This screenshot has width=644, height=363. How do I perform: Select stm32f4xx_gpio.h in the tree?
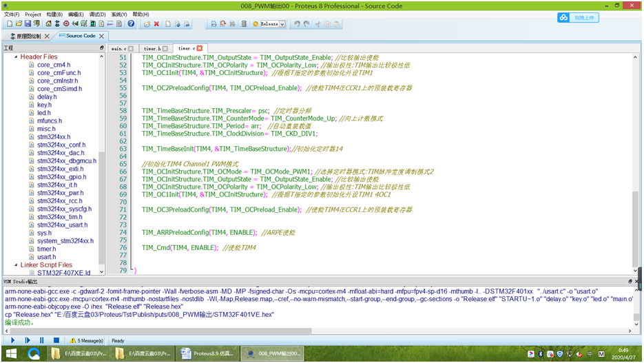(x=61, y=177)
